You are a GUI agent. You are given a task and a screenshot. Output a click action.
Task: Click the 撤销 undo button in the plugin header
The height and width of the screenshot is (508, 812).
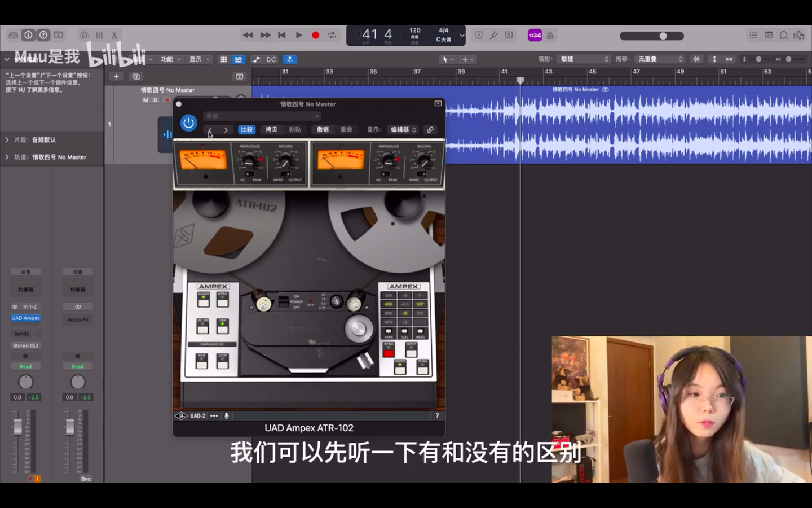(323, 130)
